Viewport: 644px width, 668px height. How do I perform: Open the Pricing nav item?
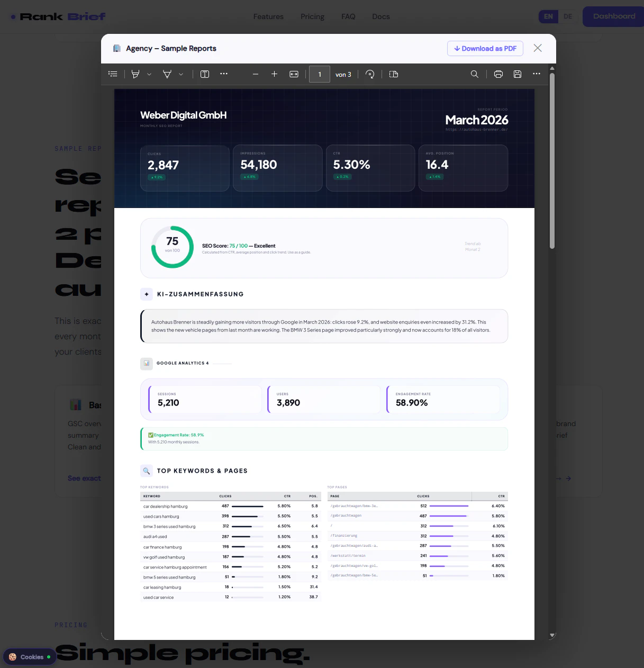coord(312,16)
